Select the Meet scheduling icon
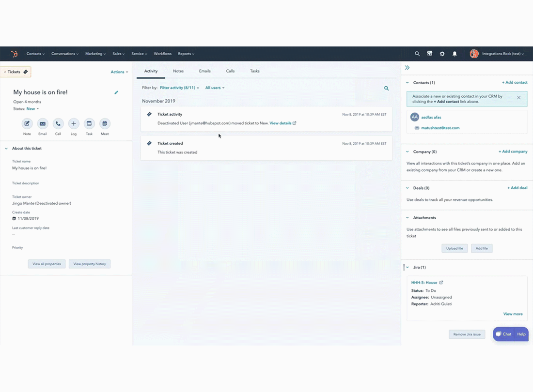Image resolution: width=533 pixels, height=392 pixels. click(104, 124)
